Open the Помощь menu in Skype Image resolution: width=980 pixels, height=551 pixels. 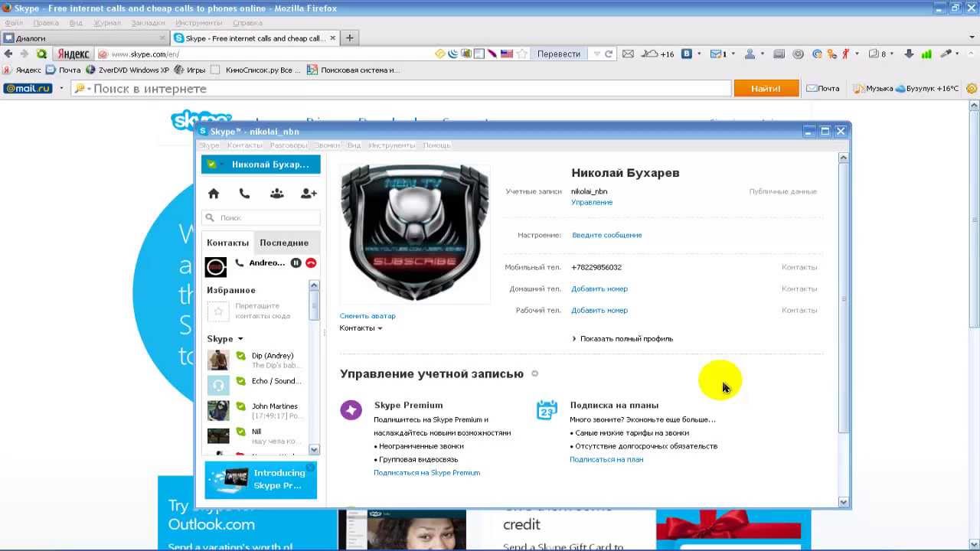coord(436,145)
